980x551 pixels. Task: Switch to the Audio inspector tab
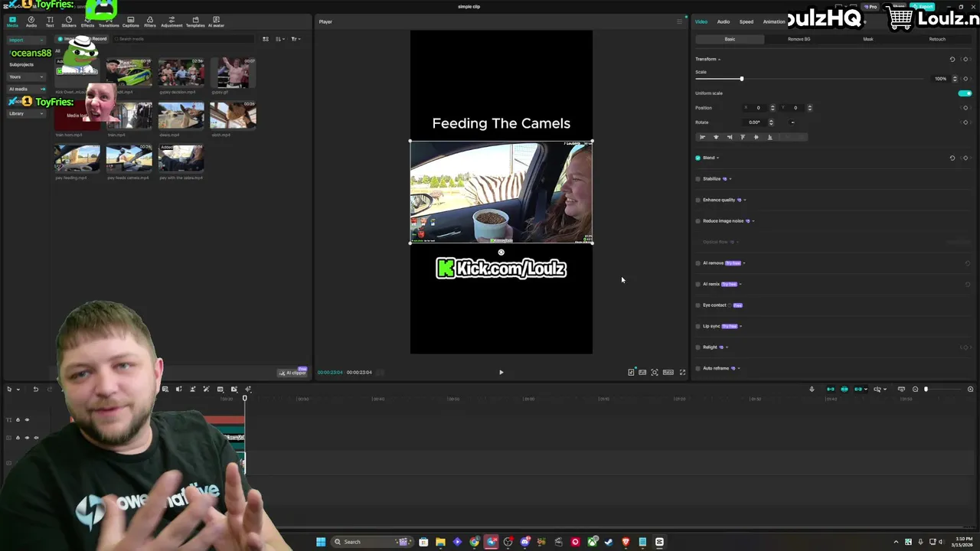pos(723,21)
